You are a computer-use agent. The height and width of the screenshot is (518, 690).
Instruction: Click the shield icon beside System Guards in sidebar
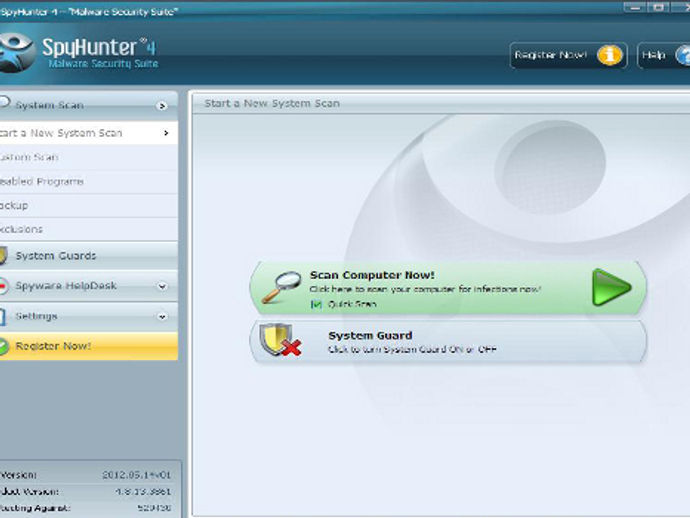(4, 255)
